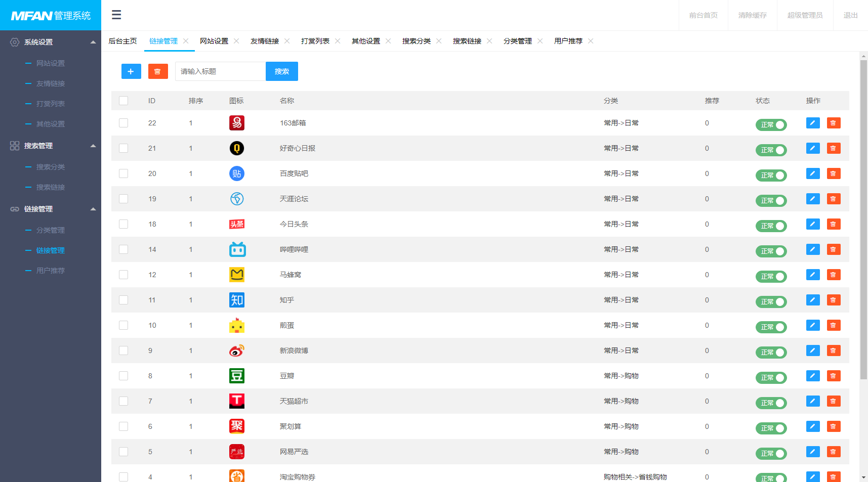Collapse the 链接管理 sidebar section
This screenshot has height=482, width=868.
[x=93, y=209]
